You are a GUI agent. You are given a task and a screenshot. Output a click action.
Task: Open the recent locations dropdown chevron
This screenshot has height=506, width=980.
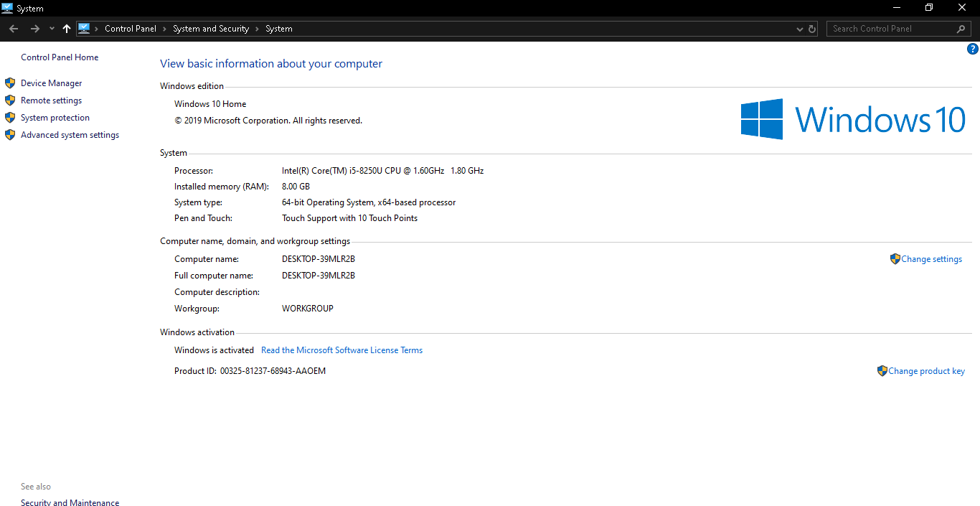tap(52, 29)
